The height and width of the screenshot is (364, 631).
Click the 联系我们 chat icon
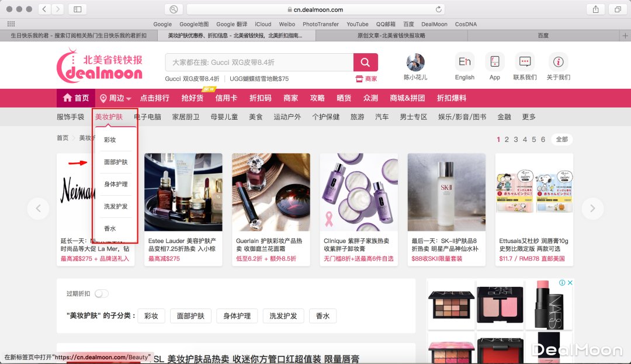pos(525,62)
